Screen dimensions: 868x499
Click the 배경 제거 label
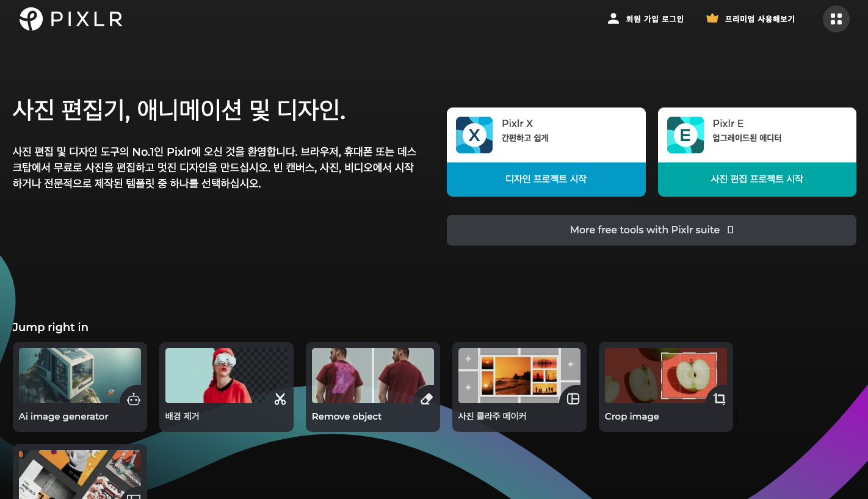pos(183,417)
